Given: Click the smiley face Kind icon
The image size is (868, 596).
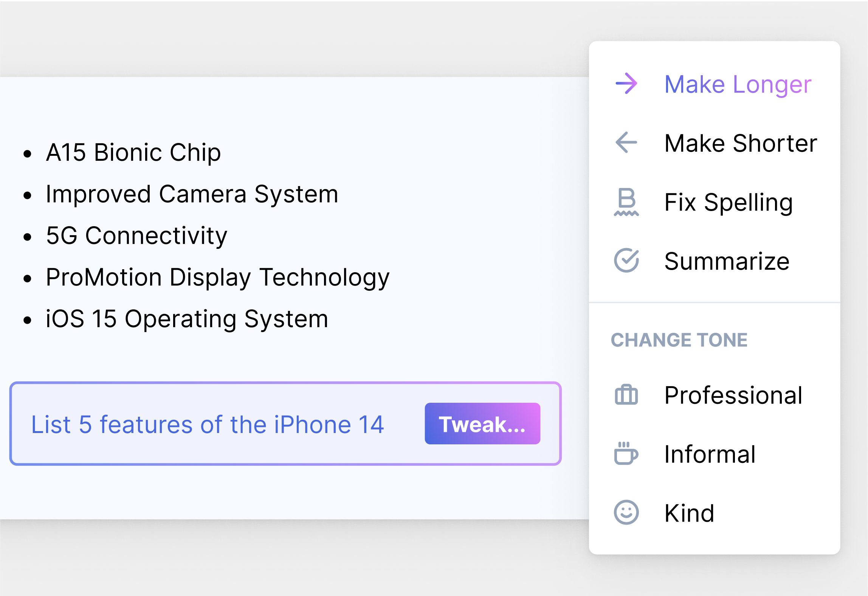Looking at the screenshot, I should [626, 512].
